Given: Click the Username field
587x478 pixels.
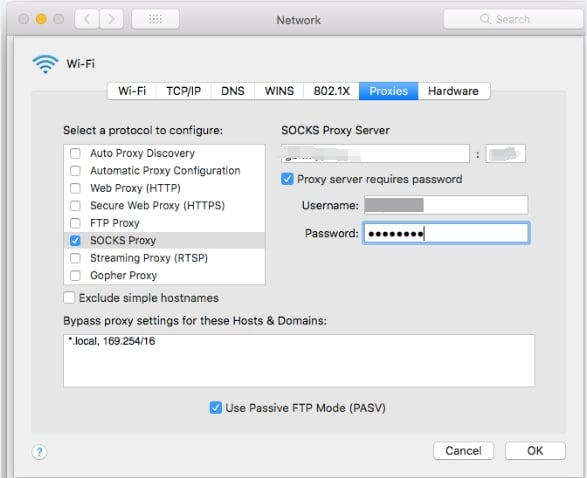Looking at the screenshot, I should tap(446, 205).
